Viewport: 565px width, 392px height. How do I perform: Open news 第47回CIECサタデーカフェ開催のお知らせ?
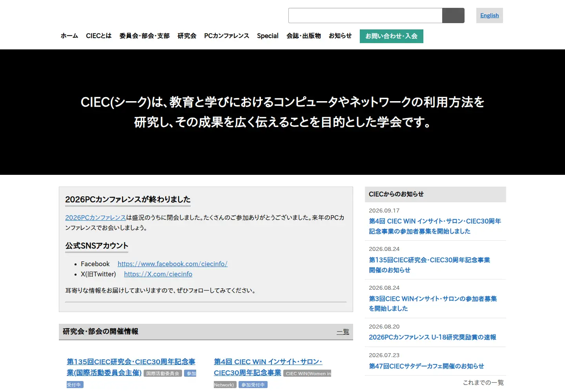[x=426, y=366]
